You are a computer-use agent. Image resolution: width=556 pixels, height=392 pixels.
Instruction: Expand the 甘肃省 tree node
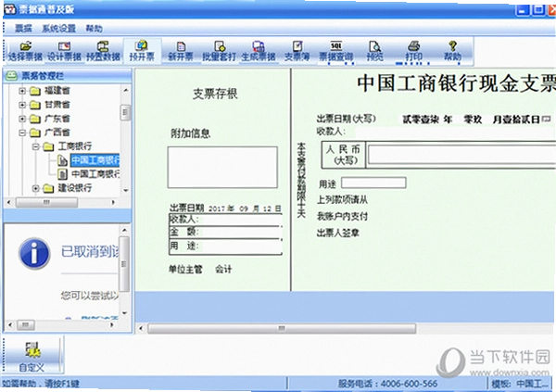pos(22,105)
